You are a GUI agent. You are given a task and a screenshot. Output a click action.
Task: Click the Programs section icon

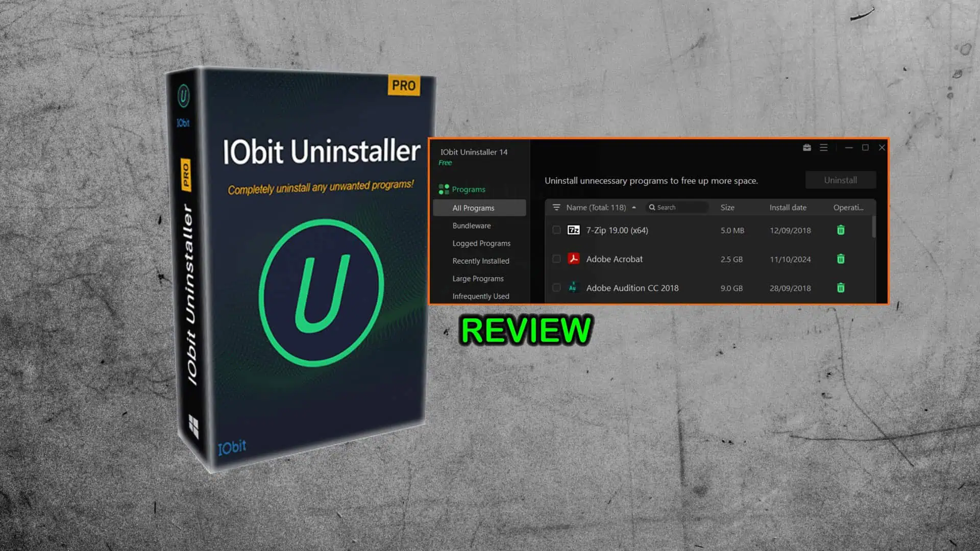tap(443, 188)
